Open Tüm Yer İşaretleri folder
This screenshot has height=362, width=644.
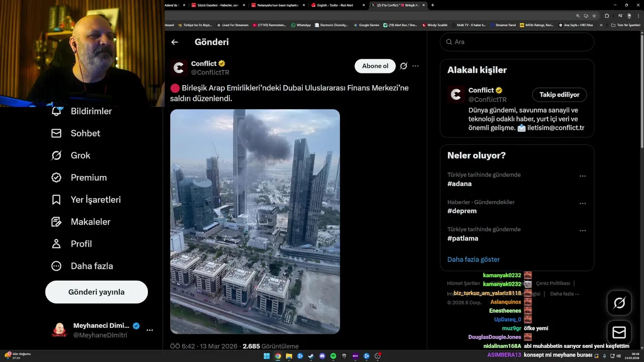(625, 25)
